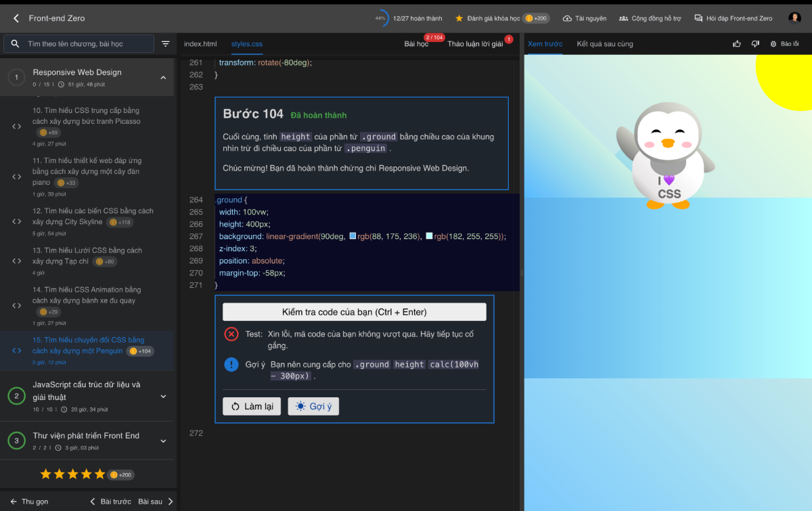Screen dimensions: 812x511
Task: Click the user avatar at top right
Action: pos(794,18)
